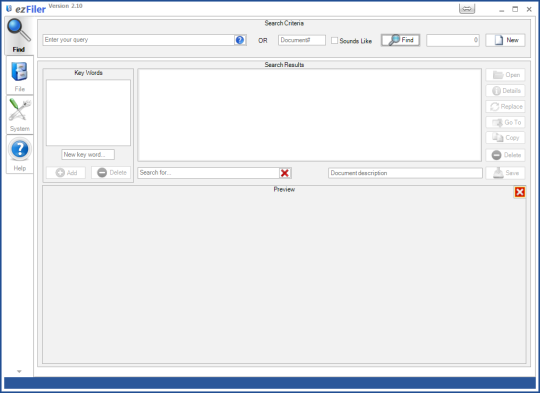Open the Find section in sidebar
The height and width of the screenshot is (393, 540).
coord(19,36)
